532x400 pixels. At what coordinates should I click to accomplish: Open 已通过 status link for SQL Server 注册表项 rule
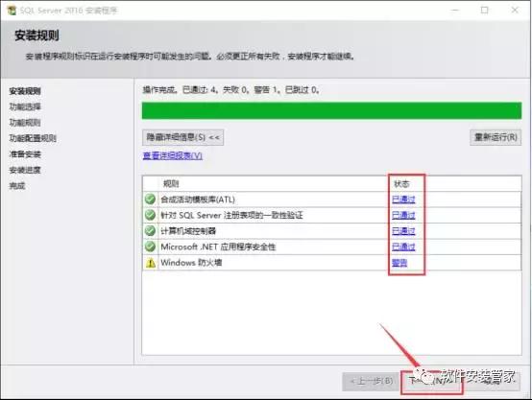pyautogui.click(x=403, y=215)
